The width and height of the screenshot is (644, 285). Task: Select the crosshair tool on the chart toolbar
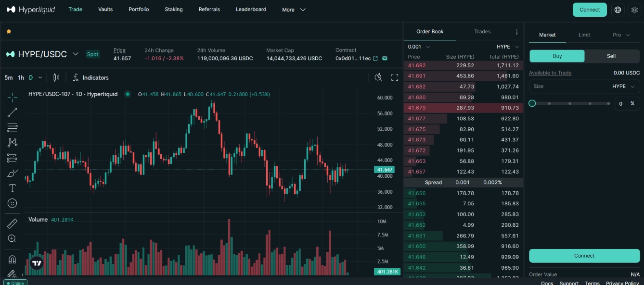(x=12, y=98)
